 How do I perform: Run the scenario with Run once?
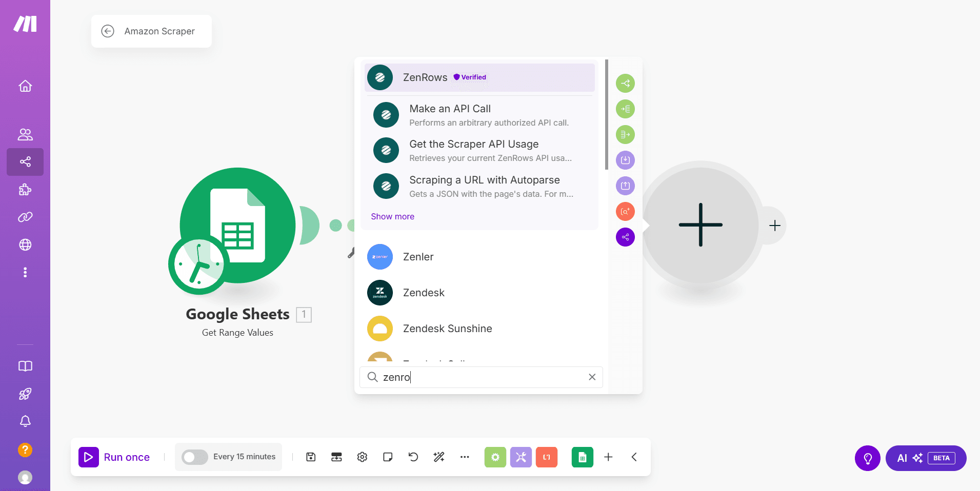114,457
